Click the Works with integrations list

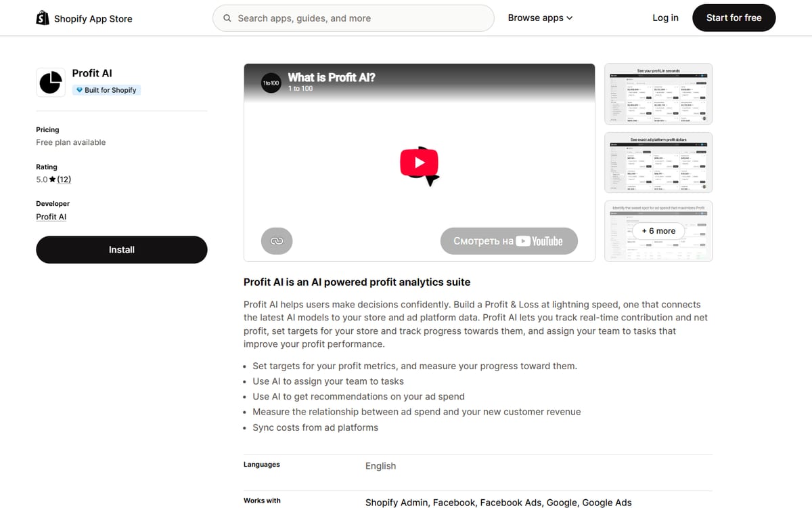[499, 503]
